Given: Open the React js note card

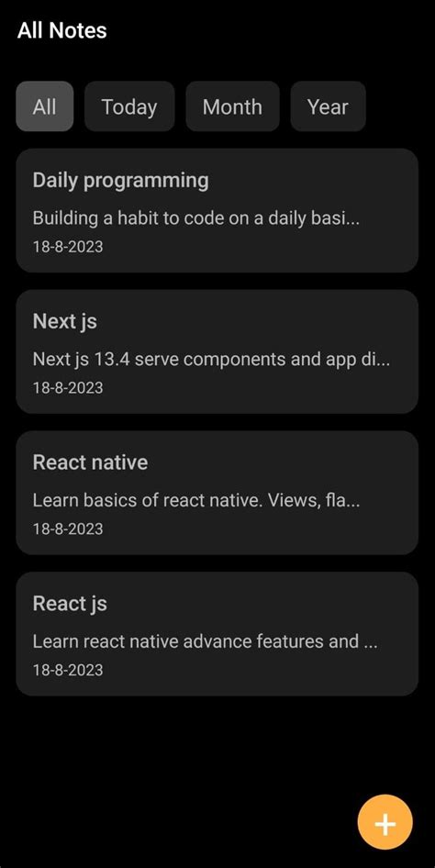Looking at the screenshot, I should (217, 634).
